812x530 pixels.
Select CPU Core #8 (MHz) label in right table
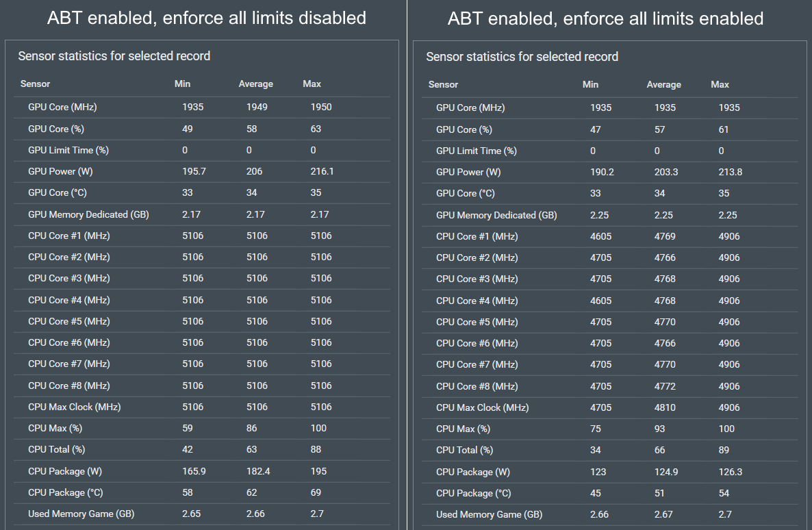(x=477, y=386)
